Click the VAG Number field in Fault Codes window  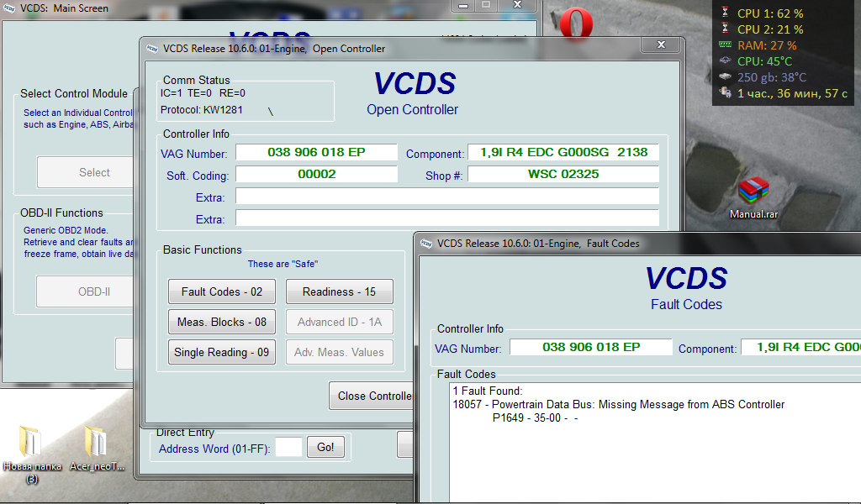pos(591,347)
